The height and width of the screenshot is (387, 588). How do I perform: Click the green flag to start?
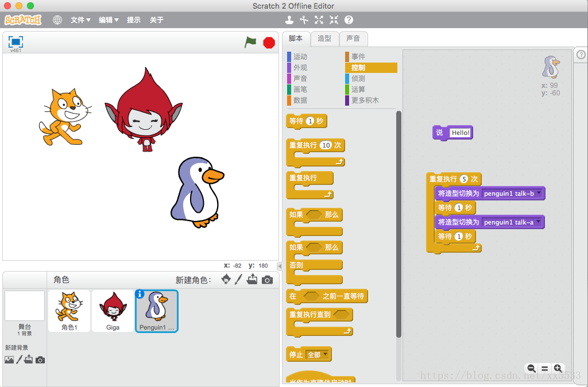pyautogui.click(x=250, y=42)
